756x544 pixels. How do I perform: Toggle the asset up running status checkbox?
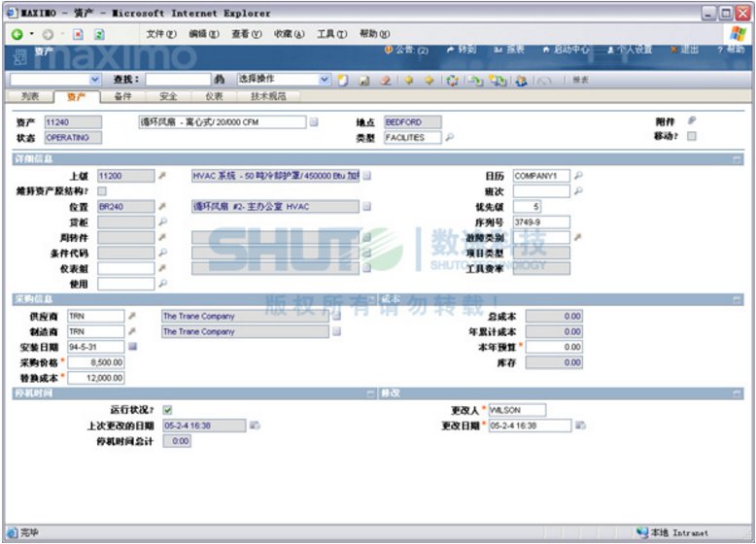coord(167,410)
